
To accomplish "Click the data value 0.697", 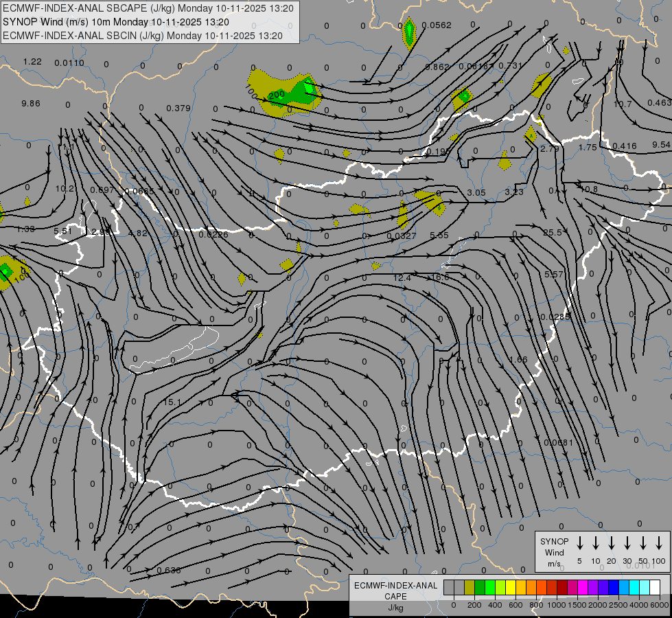I will coord(102,190).
